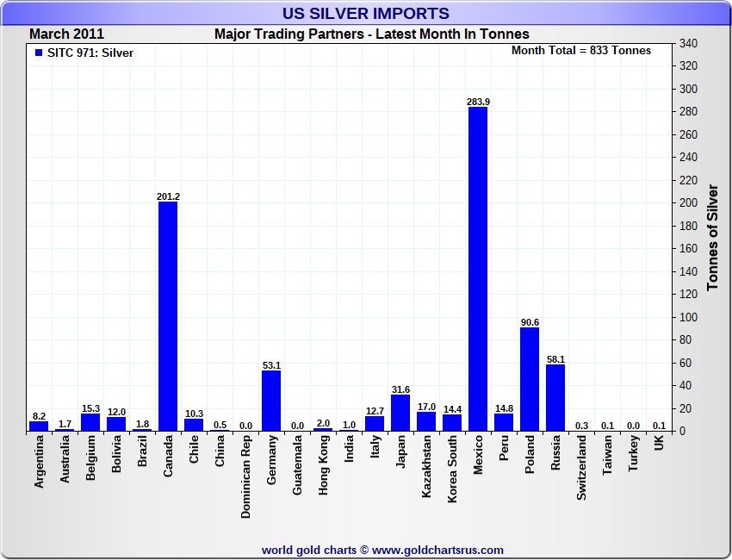This screenshot has height=560, width=732.
Task: Select the Russia bar showing 58.1
Action: coord(555,397)
